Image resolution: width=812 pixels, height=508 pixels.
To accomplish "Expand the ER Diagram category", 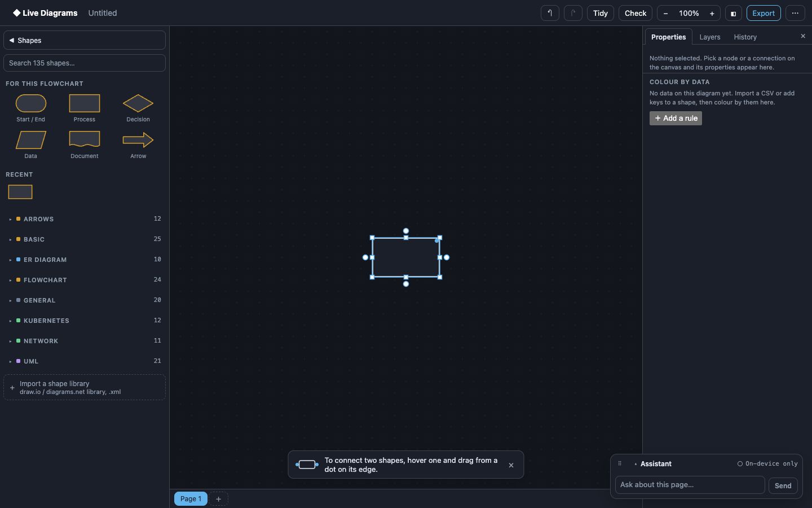I will click(85, 260).
